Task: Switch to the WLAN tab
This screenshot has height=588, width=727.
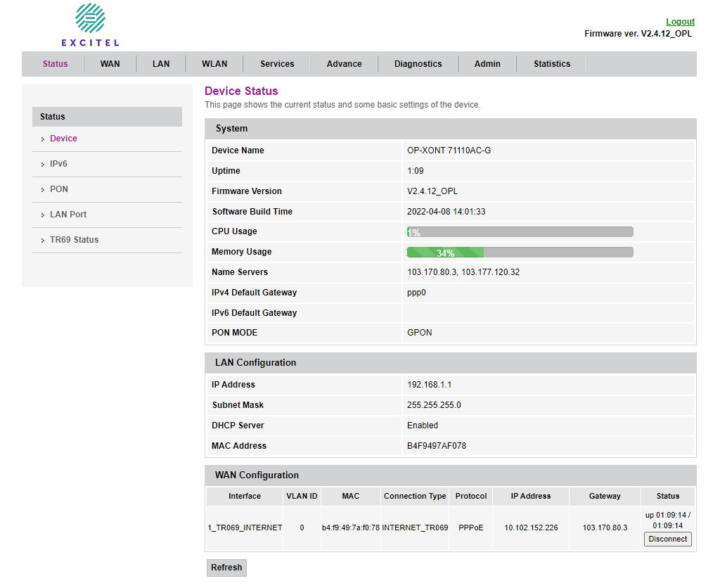Action: click(x=214, y=64)
